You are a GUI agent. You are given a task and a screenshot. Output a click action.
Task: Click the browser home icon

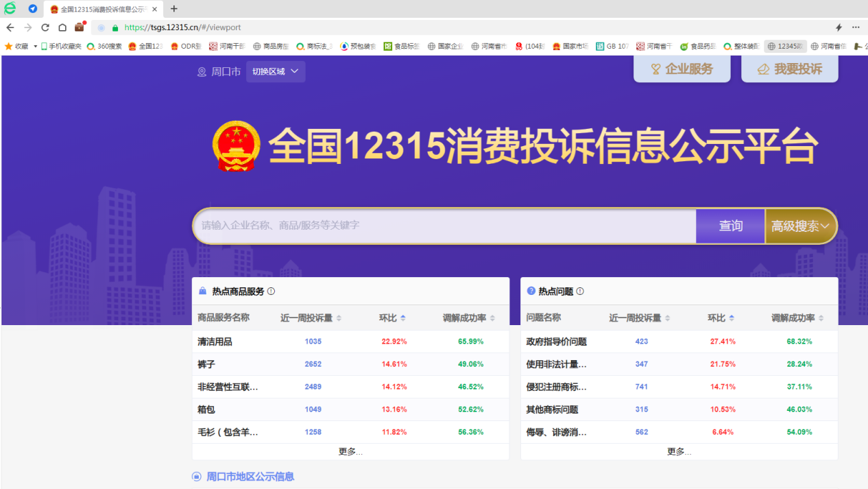62,27
